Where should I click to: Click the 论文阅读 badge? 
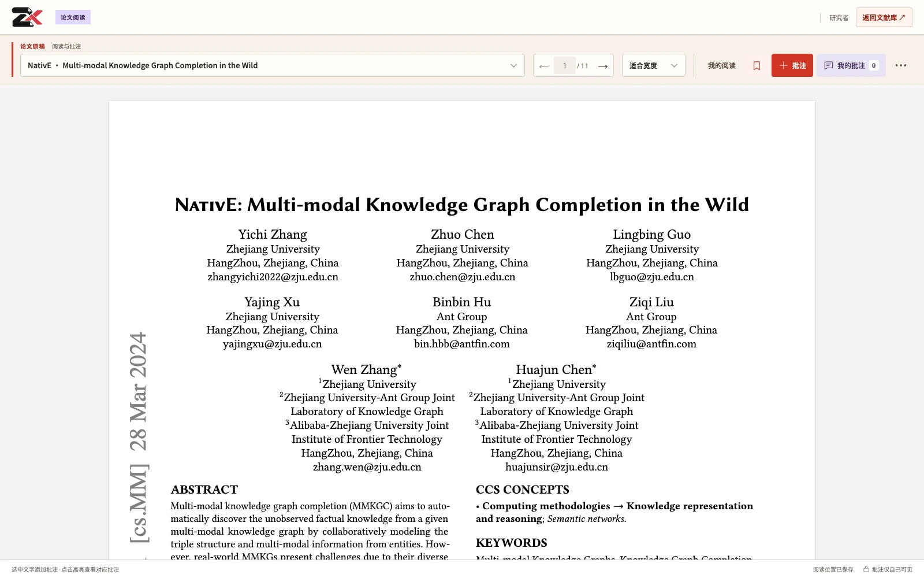point(73,17)
